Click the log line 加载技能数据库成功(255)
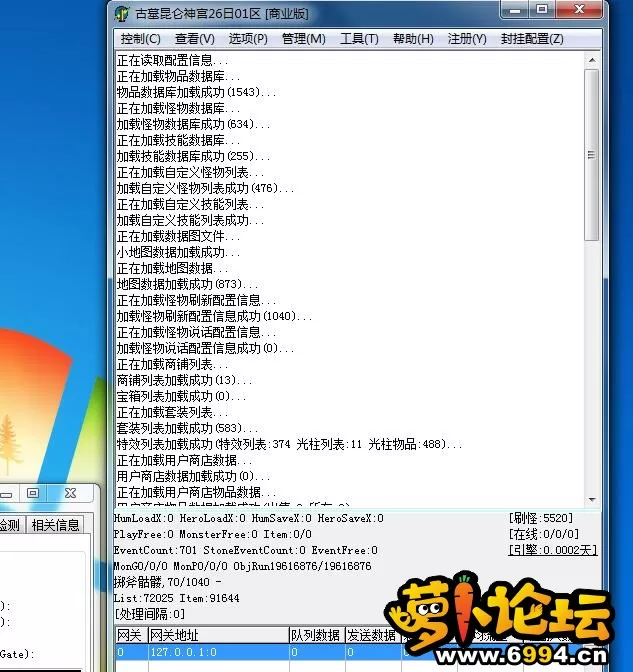The width and height of the screenshot is (633, 672). 193,156
